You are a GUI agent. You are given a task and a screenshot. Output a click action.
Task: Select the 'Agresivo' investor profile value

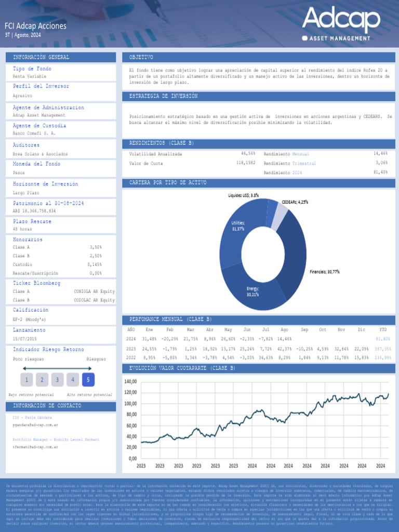pyautogui.click(x=22, y=96)
